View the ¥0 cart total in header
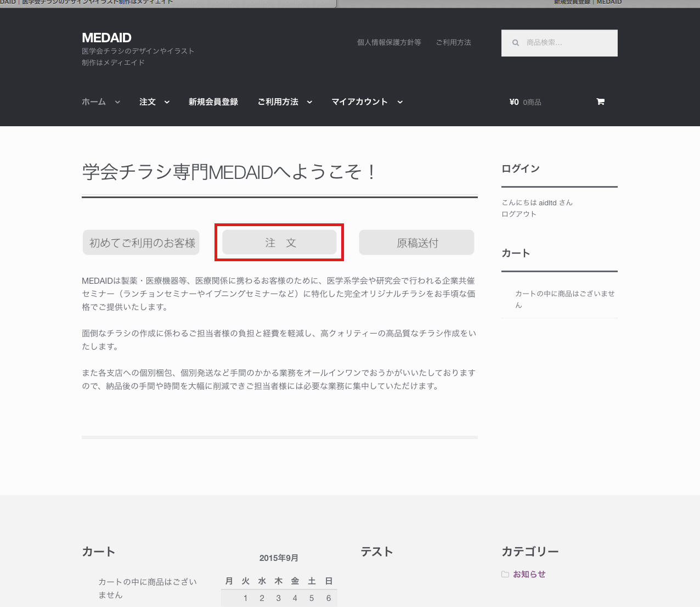Image resolution: width=700 pixels, height=607 pixels. 514,102
